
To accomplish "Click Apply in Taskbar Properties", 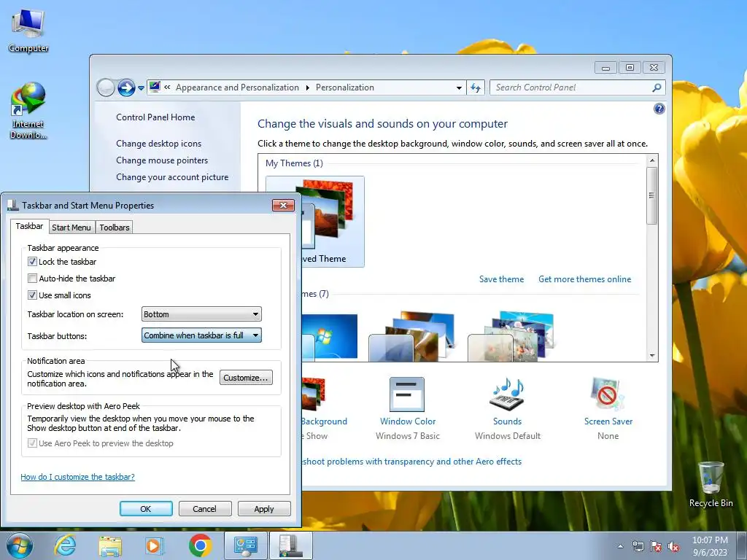I will [264, 508].
